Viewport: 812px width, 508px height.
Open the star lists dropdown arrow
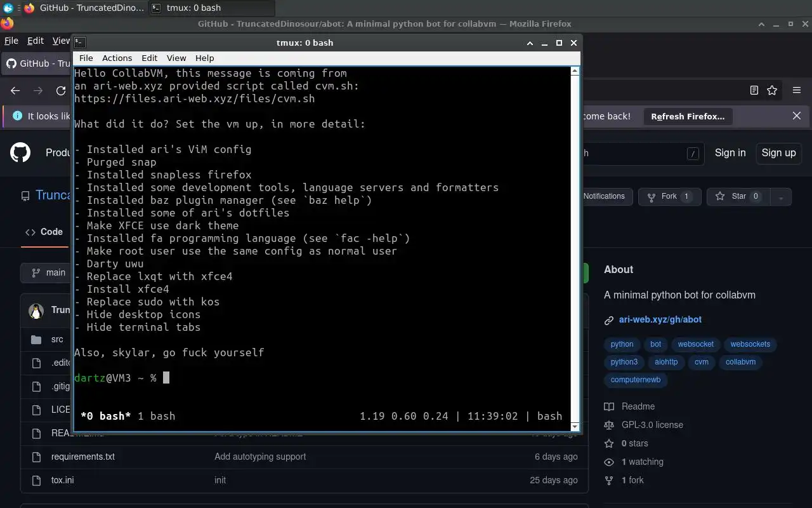click(x=781, y=197)
